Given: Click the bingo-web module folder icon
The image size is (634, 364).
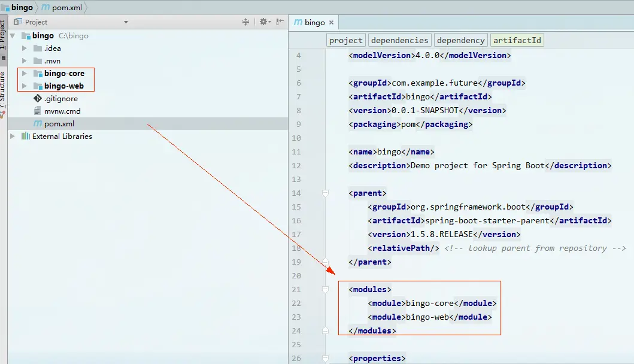Looking at the screenshot, I should 38,86.
